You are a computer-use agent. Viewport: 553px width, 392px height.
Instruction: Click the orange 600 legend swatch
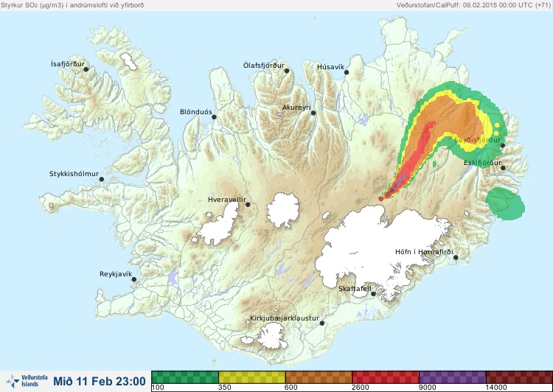pos(319,377)
